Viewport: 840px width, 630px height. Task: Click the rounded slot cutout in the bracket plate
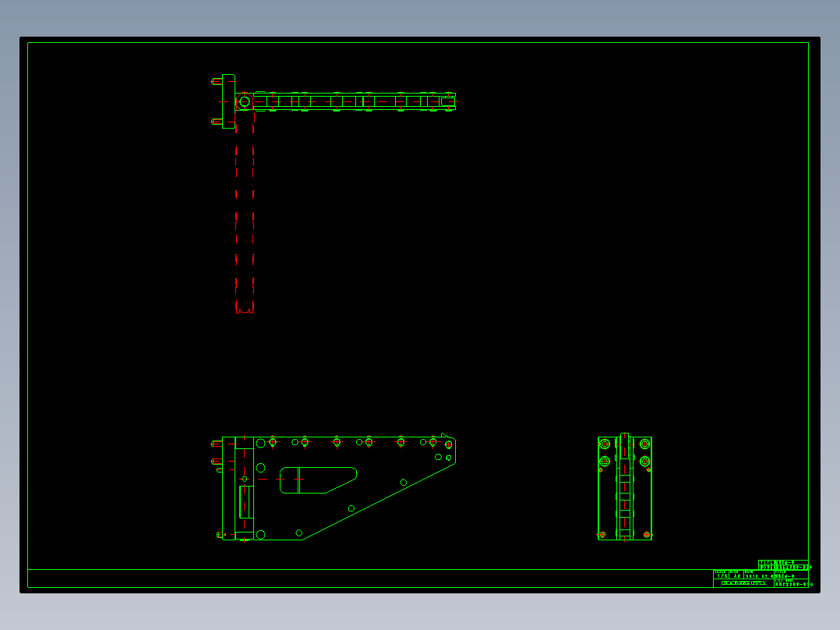point(318,480)
